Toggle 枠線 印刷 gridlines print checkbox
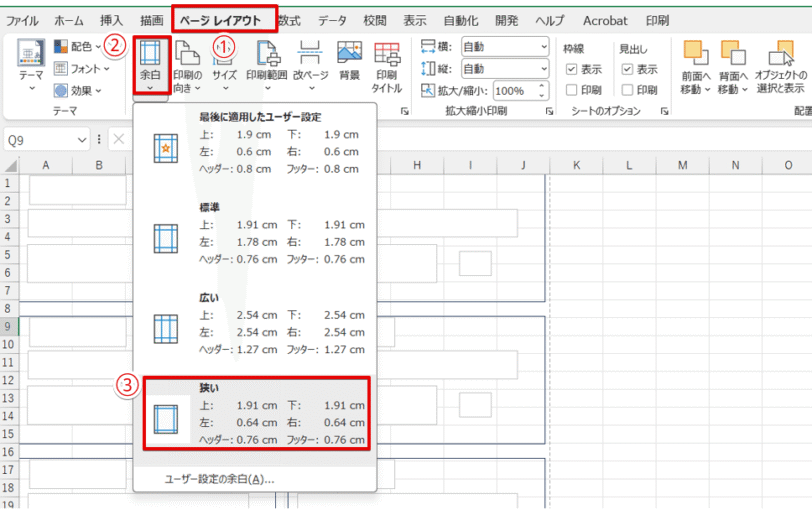This screenshot has width=812, height=515. pyautogui.click(x=572, y=90)
